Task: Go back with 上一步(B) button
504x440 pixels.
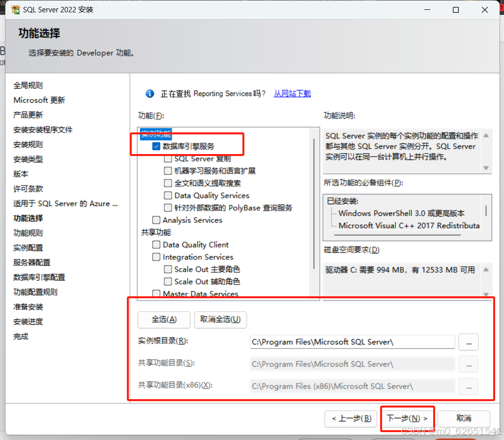Action: tap(351, 418)
